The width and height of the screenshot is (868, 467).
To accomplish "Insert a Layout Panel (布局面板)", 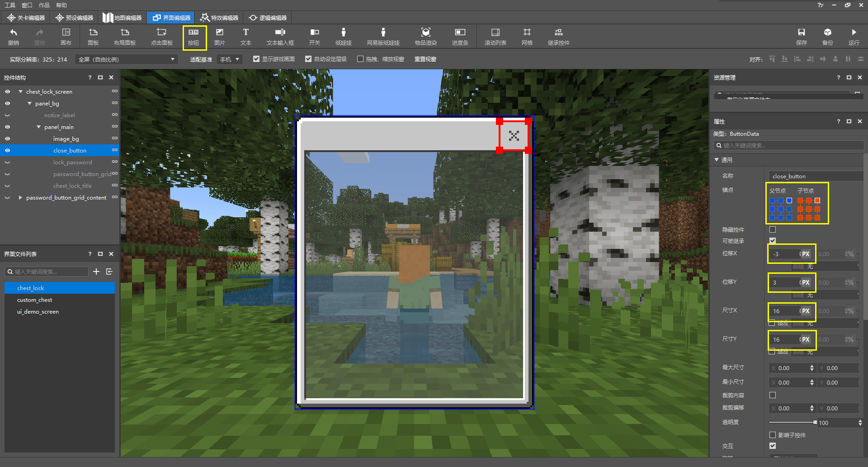I will click(125, 37).
